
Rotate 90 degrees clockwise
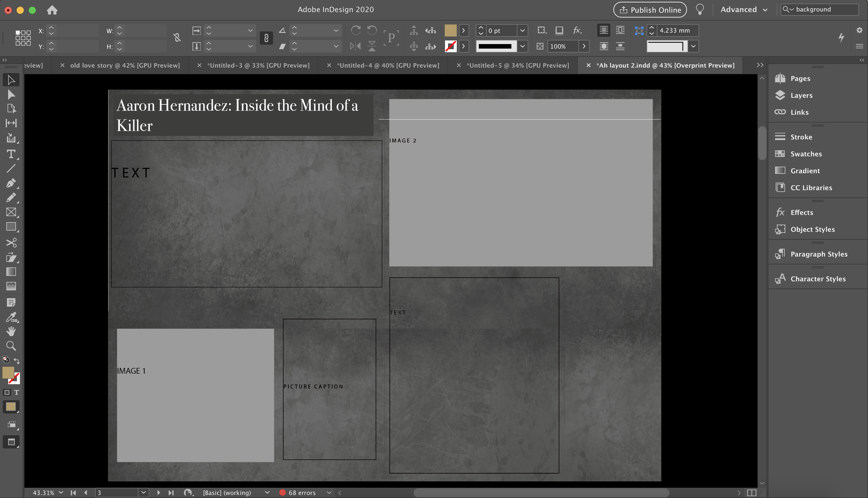[355, 30]
